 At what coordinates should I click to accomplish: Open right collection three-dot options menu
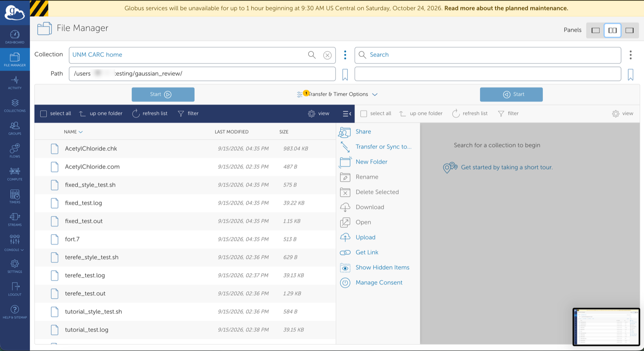(x=631, y=55)
